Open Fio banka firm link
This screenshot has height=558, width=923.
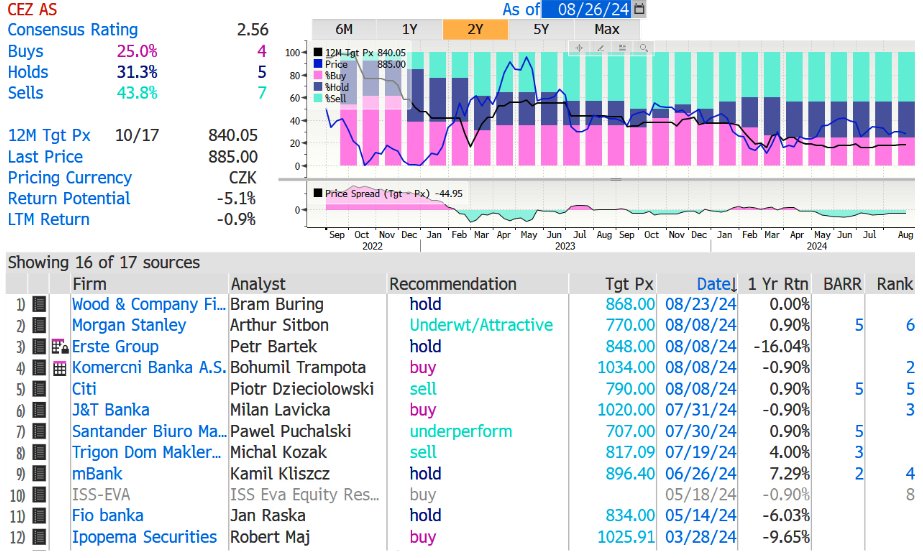tap(108, 516)
